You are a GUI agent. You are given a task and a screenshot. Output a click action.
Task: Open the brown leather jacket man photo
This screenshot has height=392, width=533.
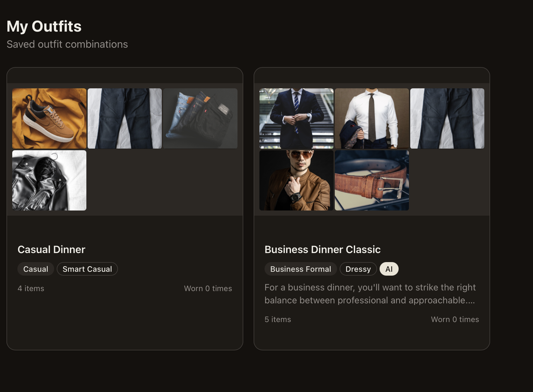pos(296,180)
